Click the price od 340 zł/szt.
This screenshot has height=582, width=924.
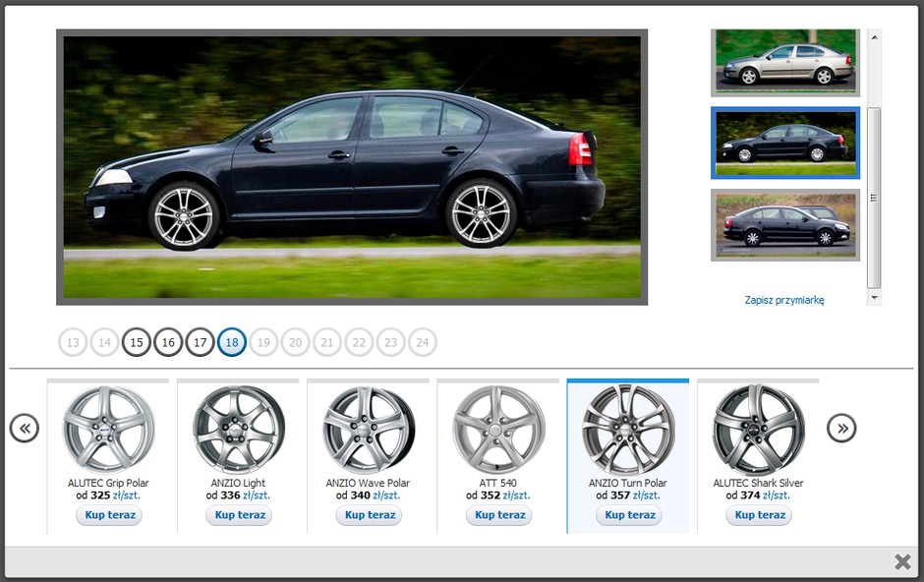pyautogui.click(x=369, y=495)
